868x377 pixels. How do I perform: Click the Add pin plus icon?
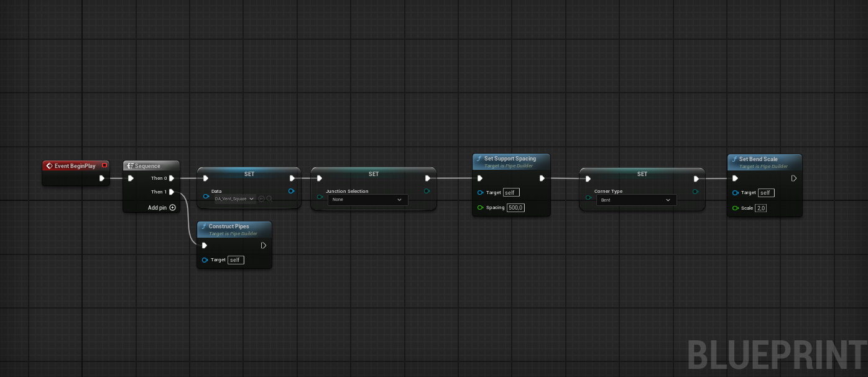pos(173,208)
